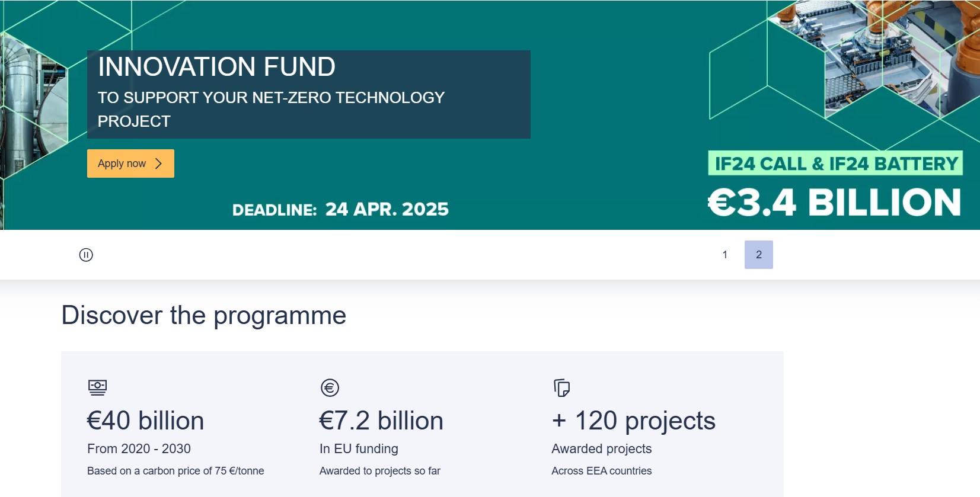Click the documents icon above 120 projects
The height and width of the screenshot is (497, 980).
coord(561,388)
